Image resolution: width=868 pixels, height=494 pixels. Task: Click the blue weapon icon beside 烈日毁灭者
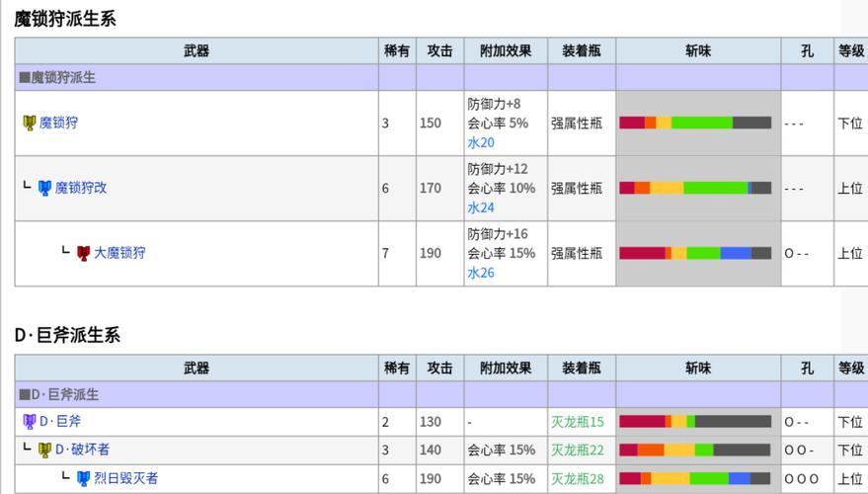84,478
